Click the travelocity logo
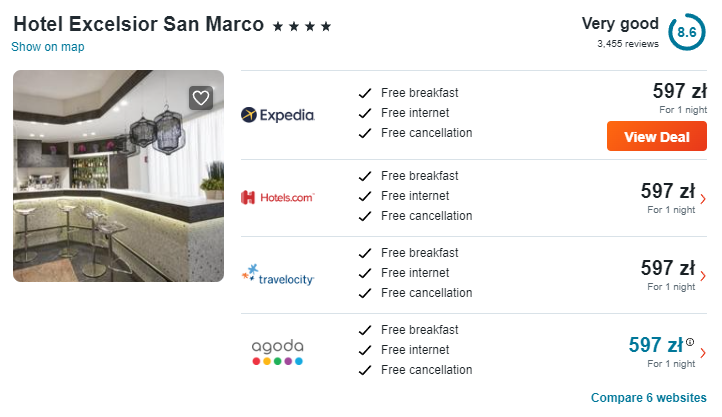 click(x=278, y=275)
